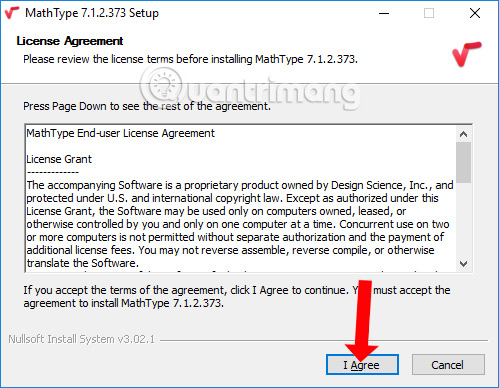This screenshot has height=388, width=499.
Task: Click the 'License Grant' line in agreement
Action: pyautogui.click(x=59, y=159)
